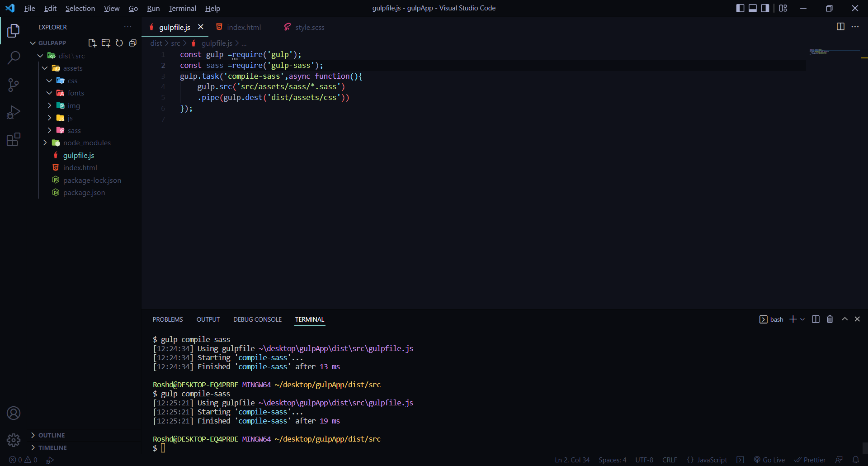Maximize the panel size
The image size is (868, 466).
coord(844,319)
